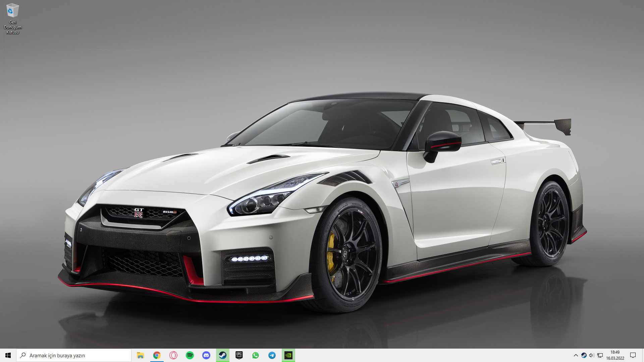Open Spotify from the taskbar
Image resolution: width=644 pixels, height=362 pixels.
[190, 355]
